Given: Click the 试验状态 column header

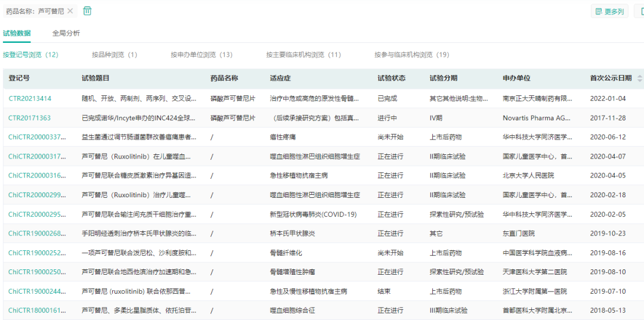Looking at the screenshot, I should [x=391, y=79].
